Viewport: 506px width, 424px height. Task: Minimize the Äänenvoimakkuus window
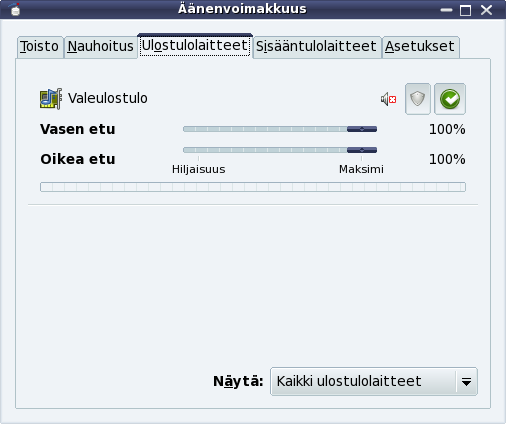[x=446, y=10]
